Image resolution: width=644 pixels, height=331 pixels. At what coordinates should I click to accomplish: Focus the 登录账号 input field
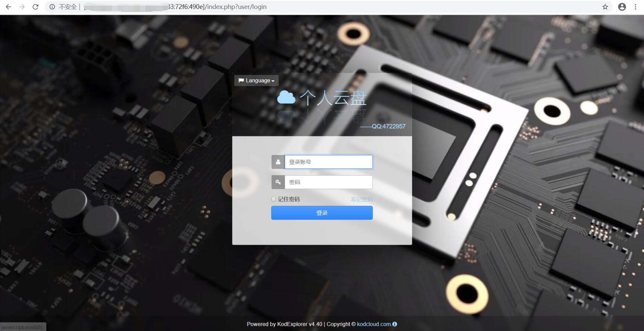point(328,162)
